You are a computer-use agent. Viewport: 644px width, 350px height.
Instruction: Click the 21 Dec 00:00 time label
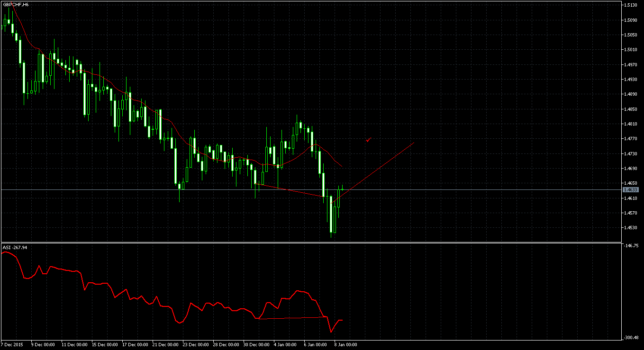click(x=165, y=344)
